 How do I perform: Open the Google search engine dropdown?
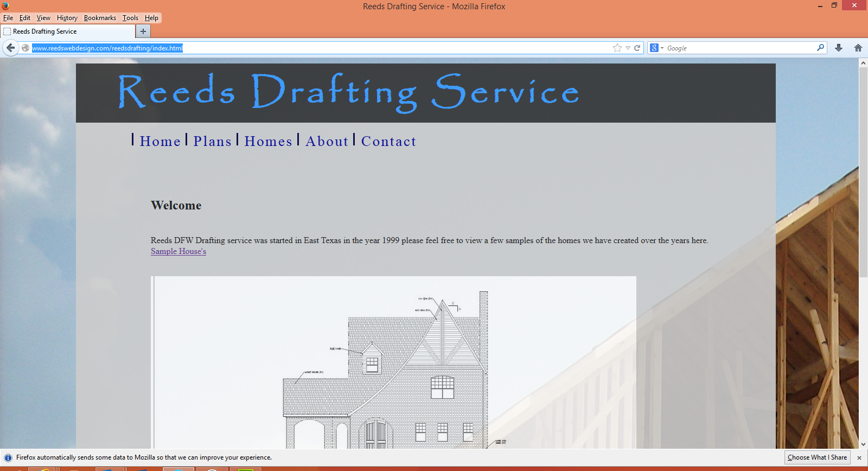pyautogui.click(x=656, y=48)
